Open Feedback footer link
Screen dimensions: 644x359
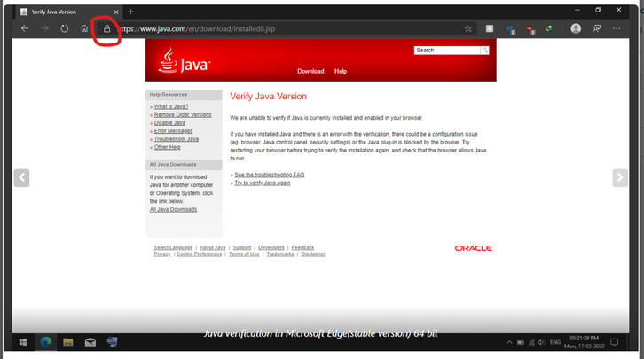pyautogui.click(x=302, y=248)
